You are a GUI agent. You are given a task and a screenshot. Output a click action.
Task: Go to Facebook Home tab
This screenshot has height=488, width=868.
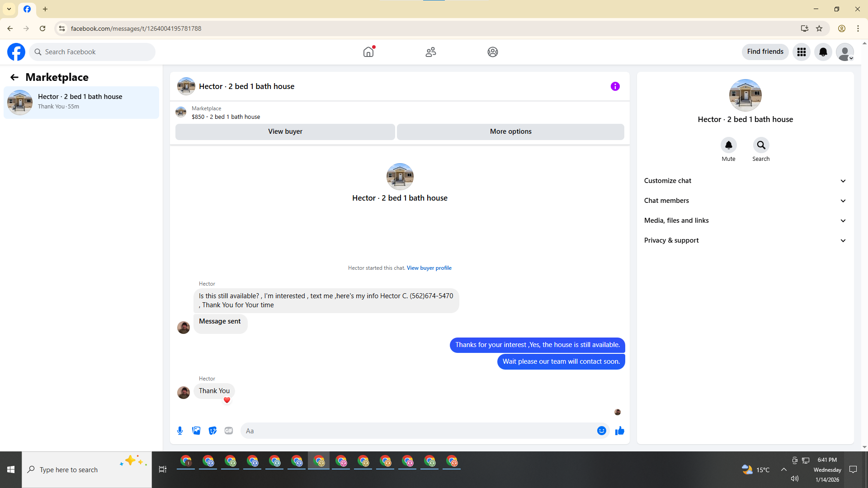click(x=368, y=52)
